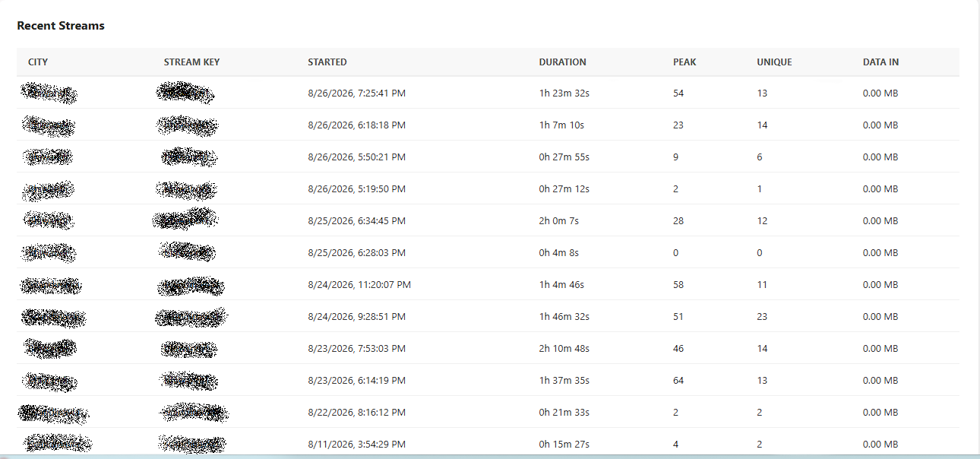Click peak value 54

[x=678, y=93]
